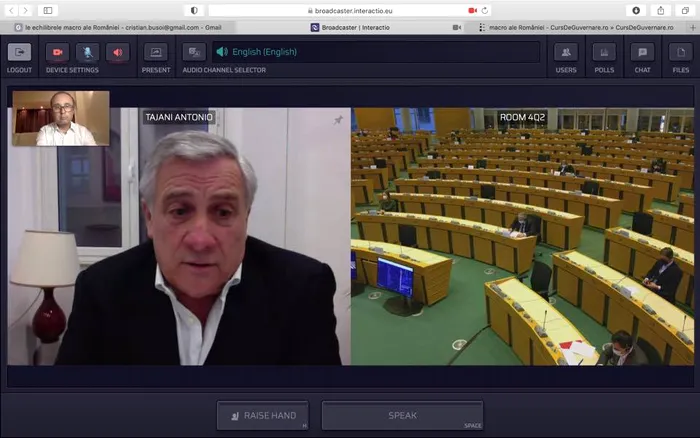Open the Users panel
The height and width of the screenshot is (438, 700).
[566, 52]
